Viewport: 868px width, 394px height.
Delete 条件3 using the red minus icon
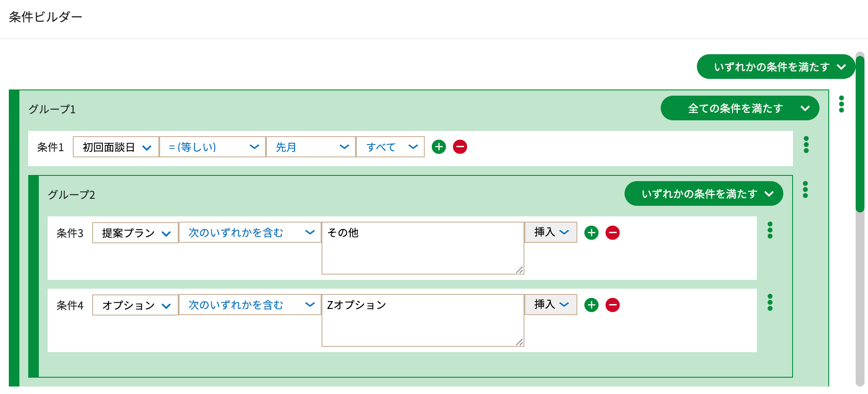point(613,232)
